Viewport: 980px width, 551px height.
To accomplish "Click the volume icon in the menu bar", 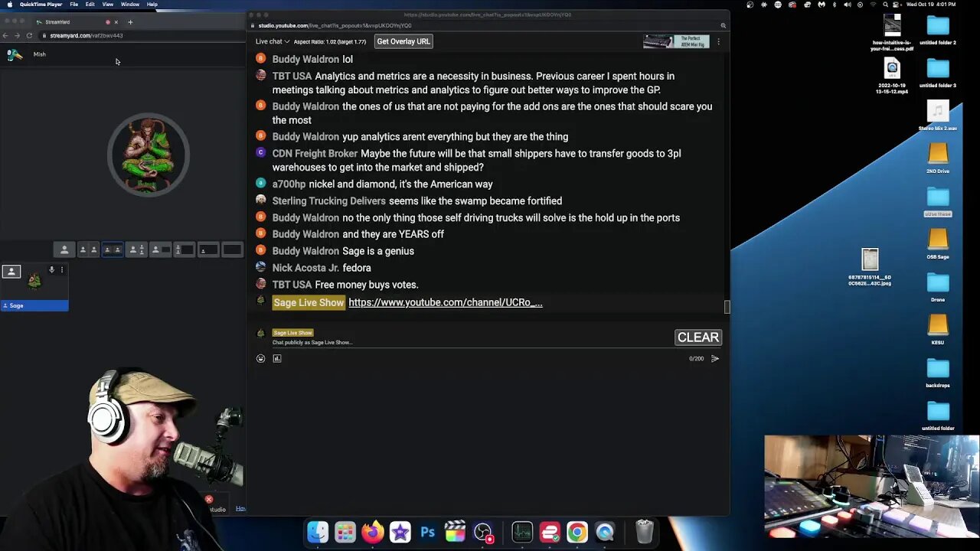I will click(847, 5).
